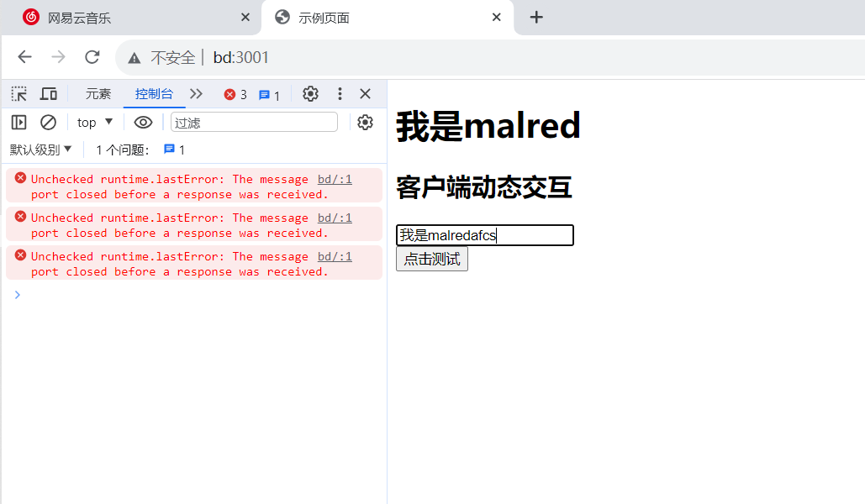Open a new browser tab

(536, 17)
